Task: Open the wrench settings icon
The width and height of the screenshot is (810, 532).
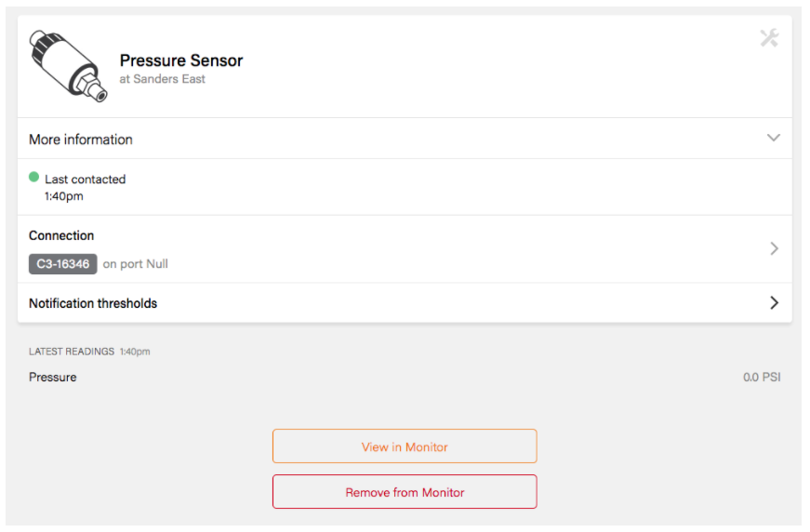Action: click(769, 38)
